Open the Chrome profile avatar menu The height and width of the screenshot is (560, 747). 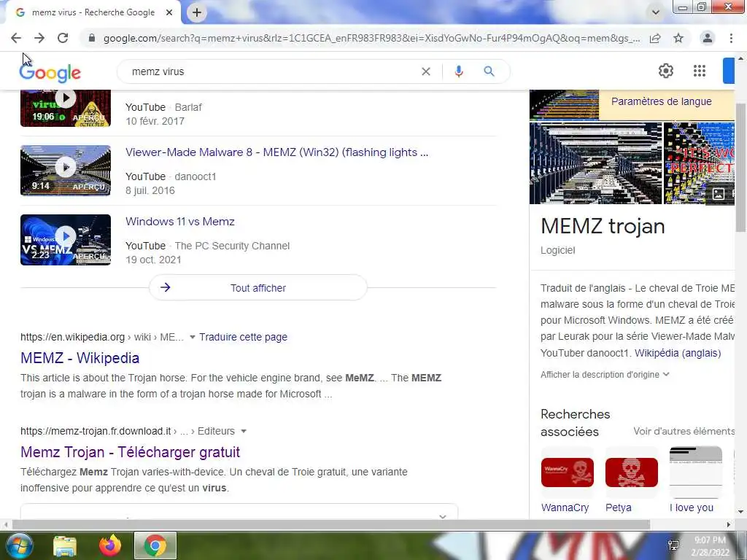[x=708, y=38]
